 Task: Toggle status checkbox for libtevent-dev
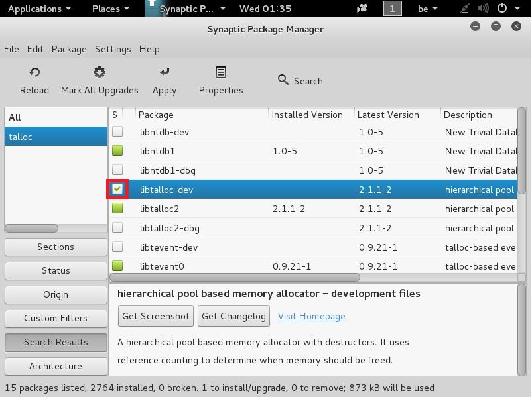[x=117, y=247]
